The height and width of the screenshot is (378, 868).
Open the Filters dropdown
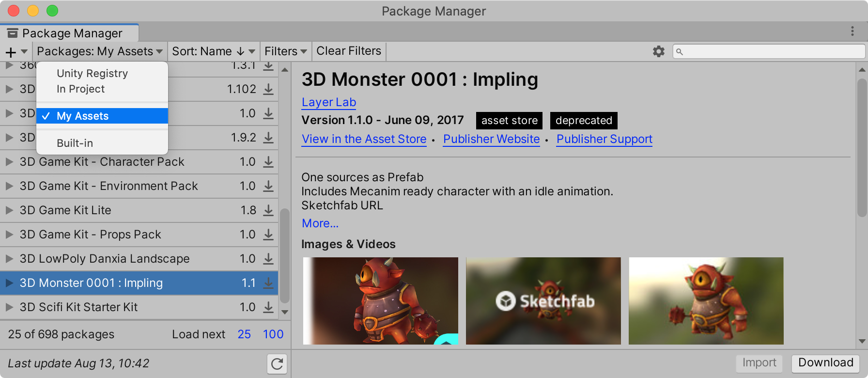(x=286, y=51)
